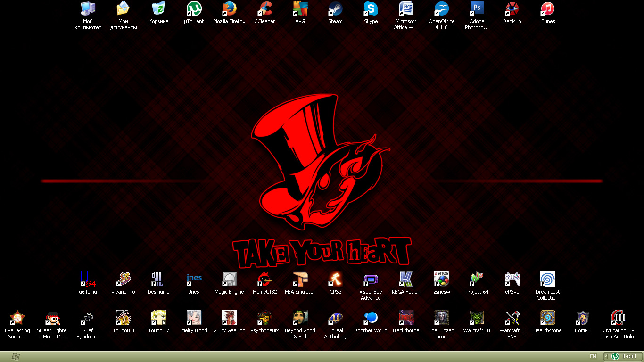Expand hidden system tray icons arrow
The height and width of the screenshot is (362, 644).
(x=607, y=356)
